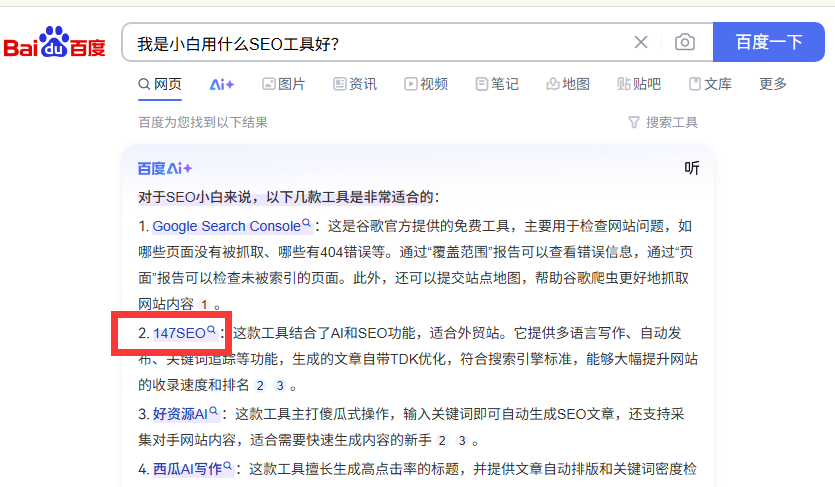Click the 听 listen button
The height and width of the screenshot is (487, 835).
pyautogui.click(x=692, y=168)
